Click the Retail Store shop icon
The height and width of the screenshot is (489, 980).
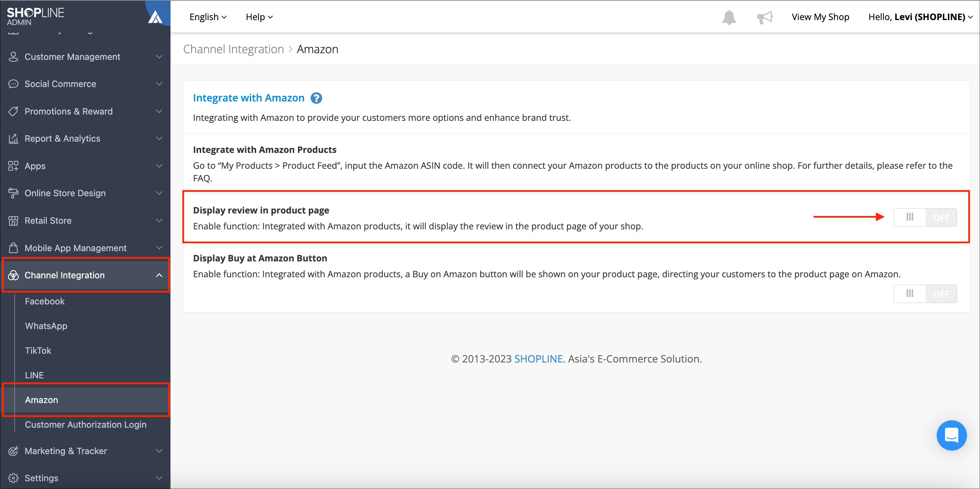tap(13, 221)
